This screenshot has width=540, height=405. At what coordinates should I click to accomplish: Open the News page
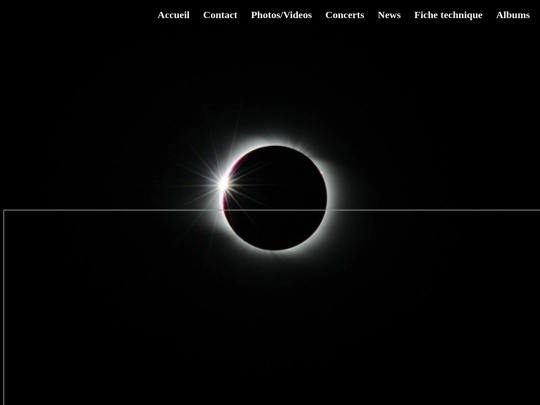coord(389,15)
